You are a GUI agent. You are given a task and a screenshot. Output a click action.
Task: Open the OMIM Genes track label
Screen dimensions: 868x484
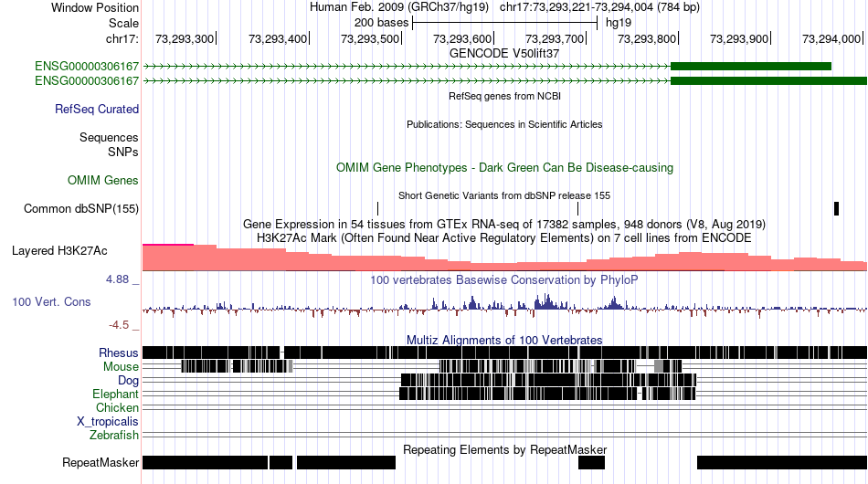coord(102,180)
